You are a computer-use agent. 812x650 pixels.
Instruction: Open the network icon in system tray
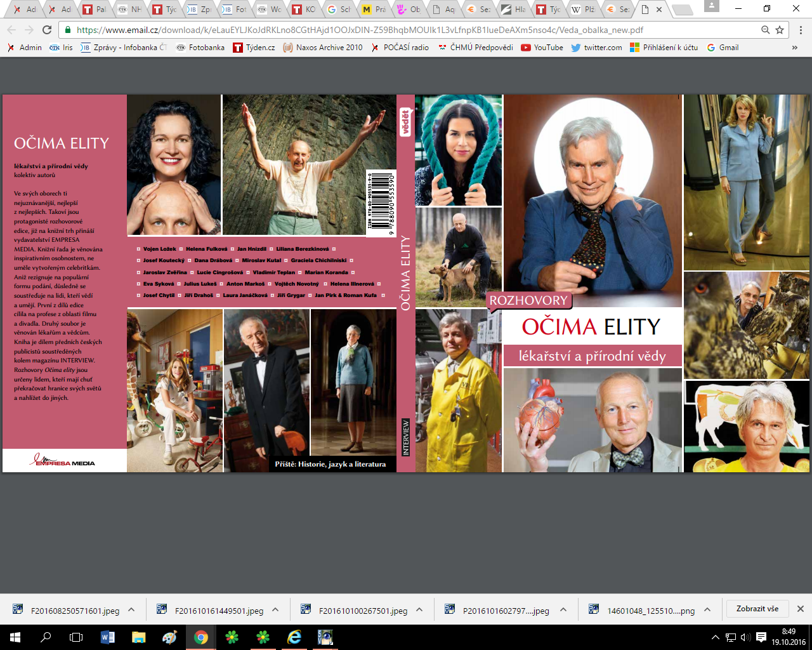pyautogui.click(x=731, y=637)
